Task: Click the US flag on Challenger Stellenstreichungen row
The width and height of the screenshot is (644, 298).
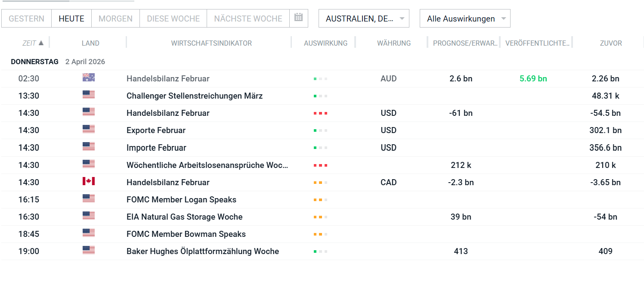Action: [x=88, y=94]
